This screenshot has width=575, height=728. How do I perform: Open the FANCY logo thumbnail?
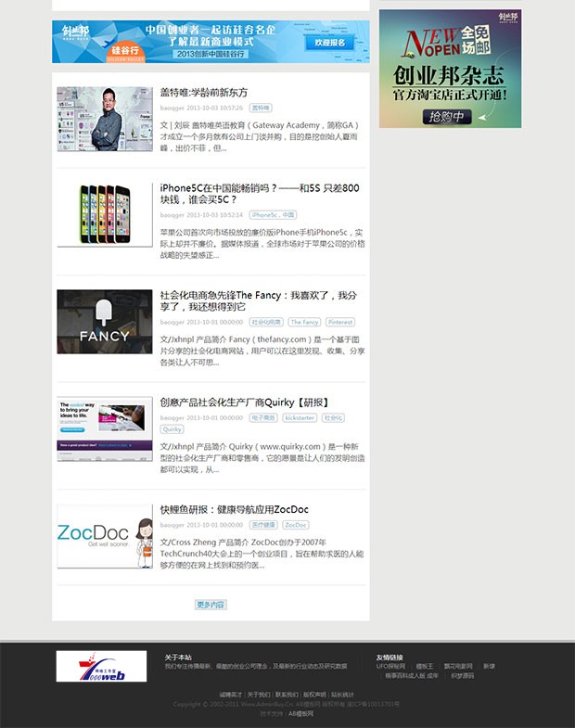(105, 322)
